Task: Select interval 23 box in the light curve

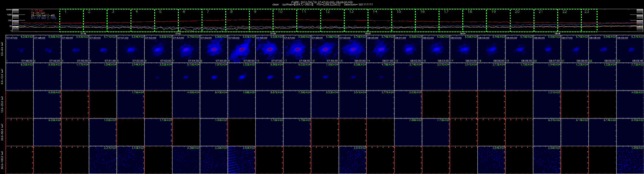Action: pos(589,21)
